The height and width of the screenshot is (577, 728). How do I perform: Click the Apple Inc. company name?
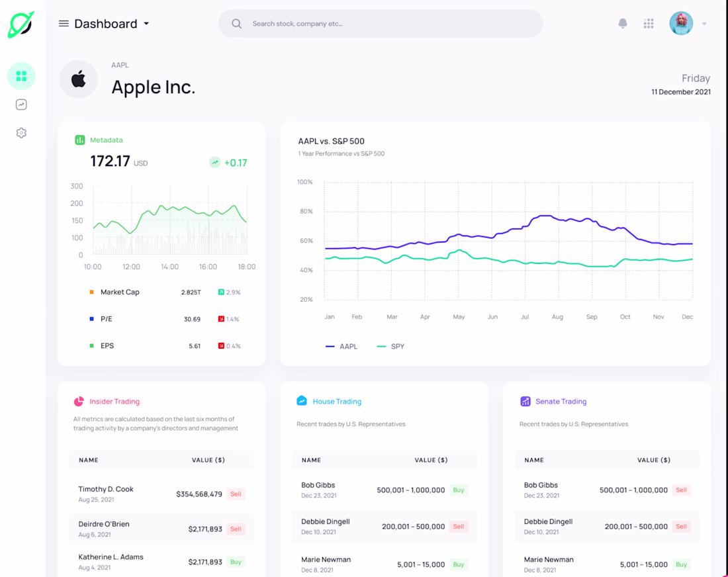coord(154,87)
